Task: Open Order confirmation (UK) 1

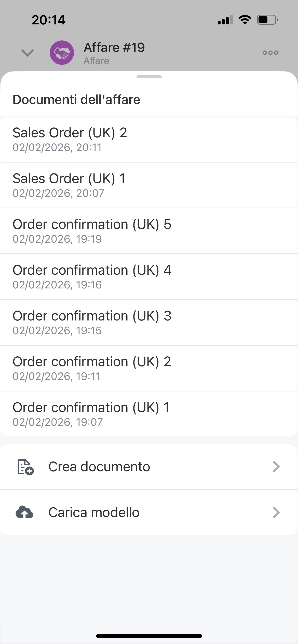Action: 149,414
